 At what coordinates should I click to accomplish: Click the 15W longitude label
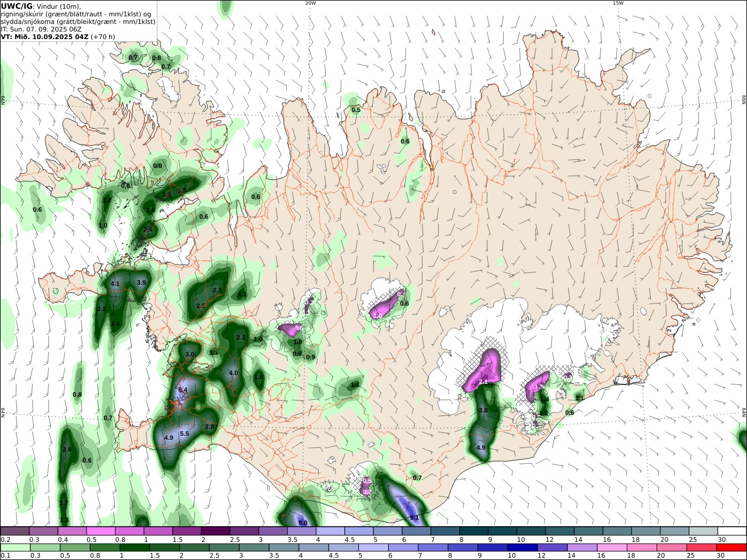618,3
